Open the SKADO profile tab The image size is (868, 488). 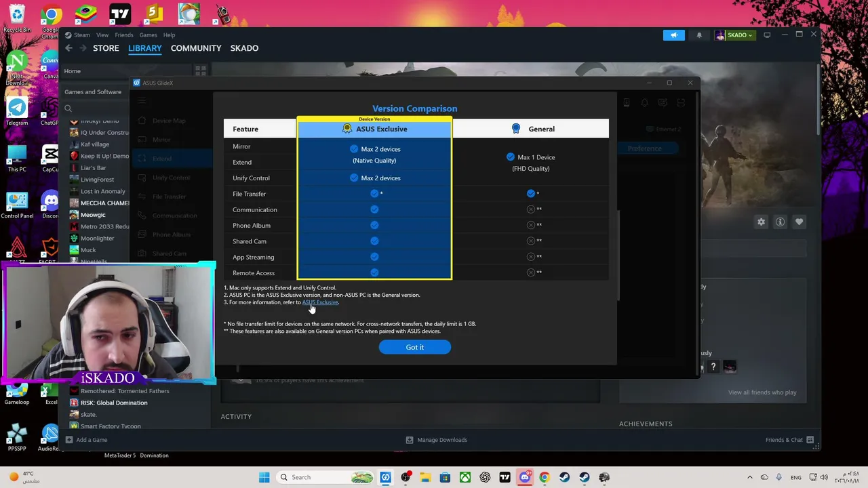tap(244, 48)
